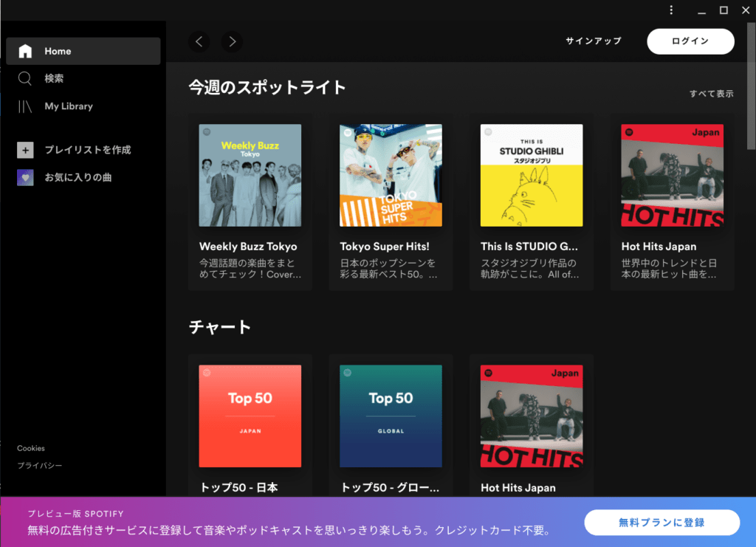
Task: Open the Weekly Buzz Tokyo playlist
Action: point(250,175)
